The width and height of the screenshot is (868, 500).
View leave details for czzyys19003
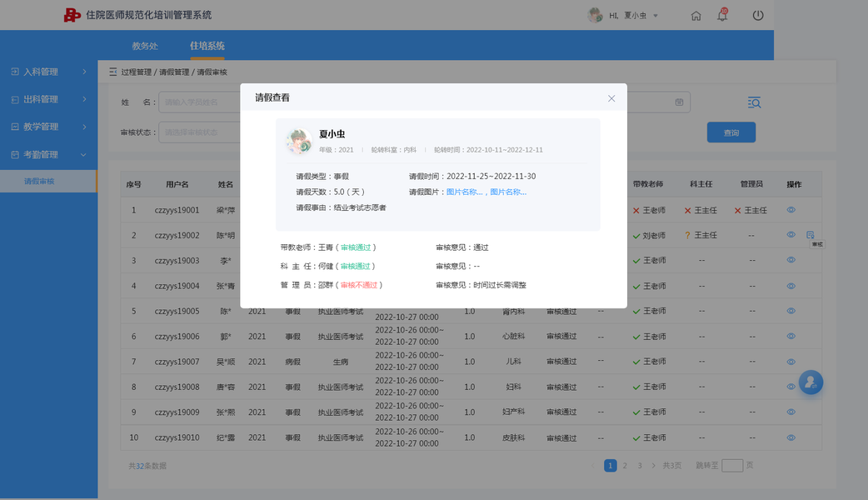point(791,260)
